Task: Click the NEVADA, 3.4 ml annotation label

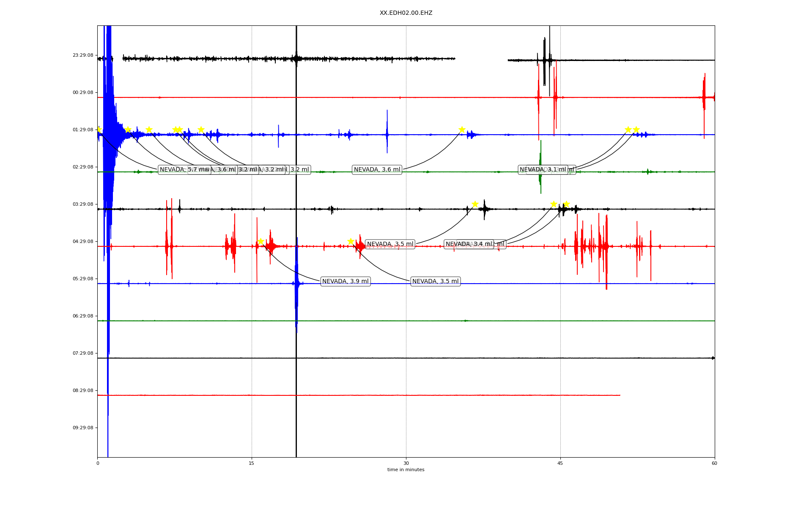Action: (x=469, y=244)
